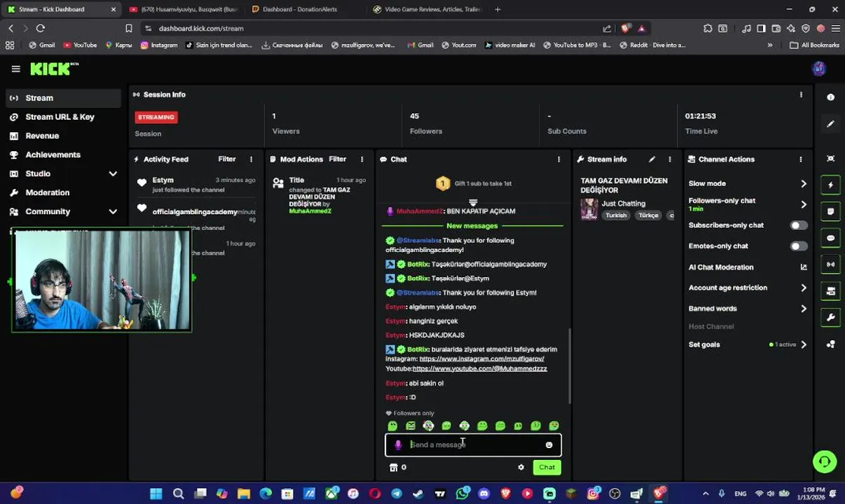
Task: Click the user avatar at top right
Action: [x=819, y=69]
